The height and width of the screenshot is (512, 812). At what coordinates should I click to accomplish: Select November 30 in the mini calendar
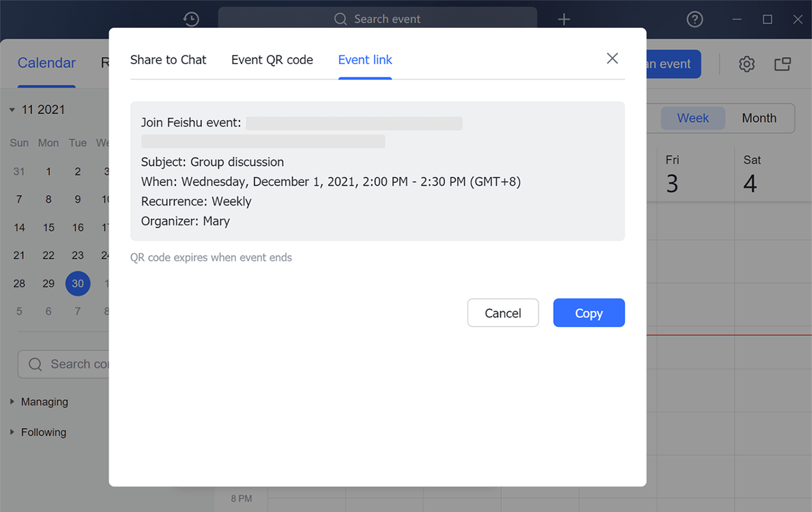(x=77, y=283)
